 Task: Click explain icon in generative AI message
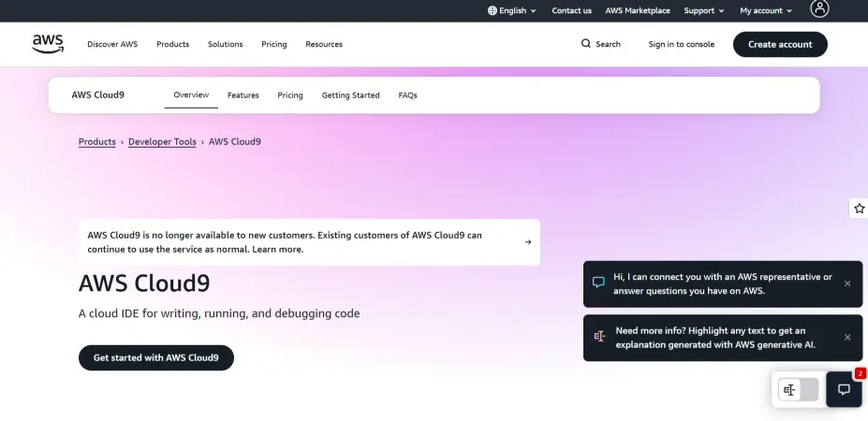tap(599, 337)
